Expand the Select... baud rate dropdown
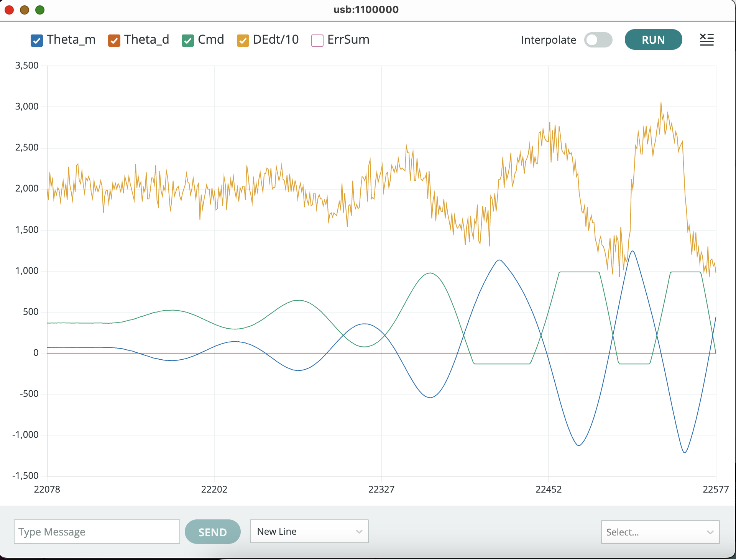Screen dimensions: 736x560 660,532
